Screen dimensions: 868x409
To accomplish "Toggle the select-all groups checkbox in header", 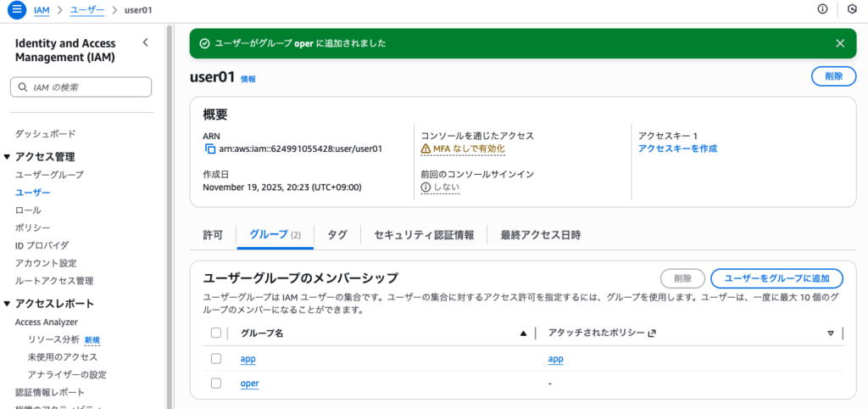I will (x=216, y=333).
